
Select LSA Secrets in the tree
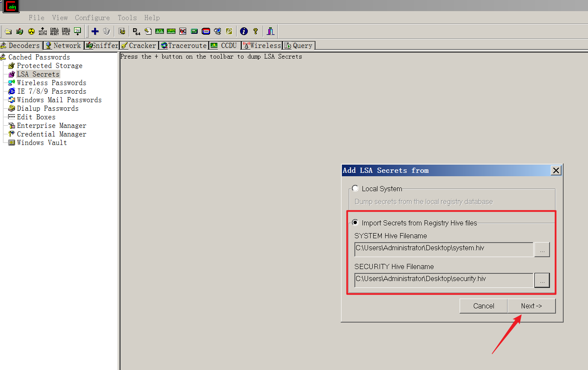coord(38,74)
